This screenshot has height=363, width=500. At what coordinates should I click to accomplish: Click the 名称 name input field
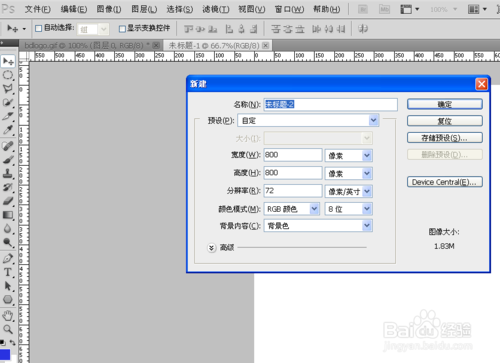(331, 104)
